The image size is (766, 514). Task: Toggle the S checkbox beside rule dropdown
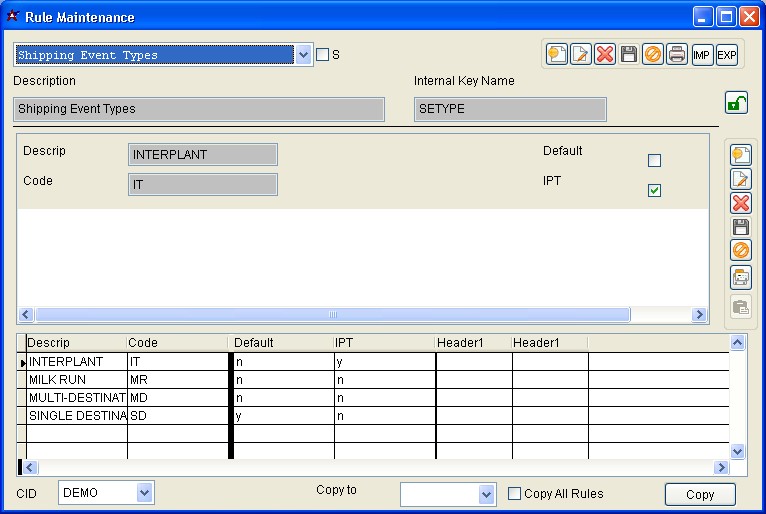click(x=322, y=55)
